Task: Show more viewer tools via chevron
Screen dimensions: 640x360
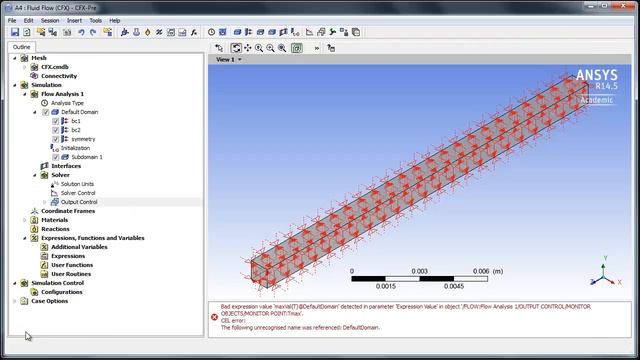Action: (x=317, y=48)
